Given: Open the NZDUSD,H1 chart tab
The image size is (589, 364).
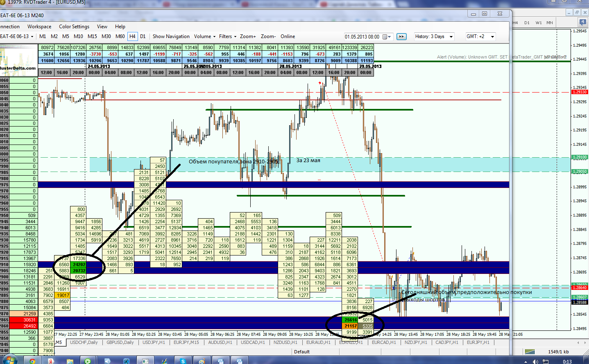Looking at the screenshot, I should (285, 342).
